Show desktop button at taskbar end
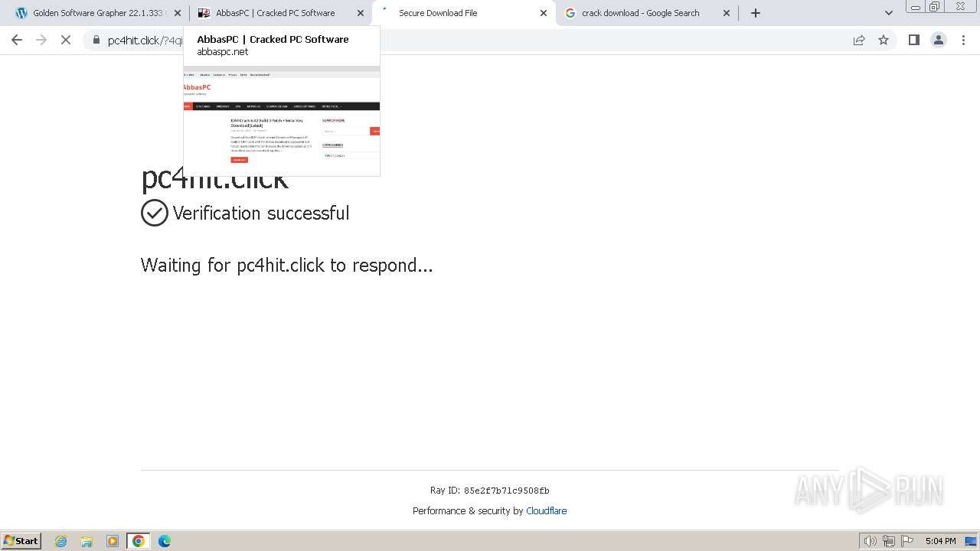Image resolution: width=980 pixels, height=551 pixels. pos(971,541)
